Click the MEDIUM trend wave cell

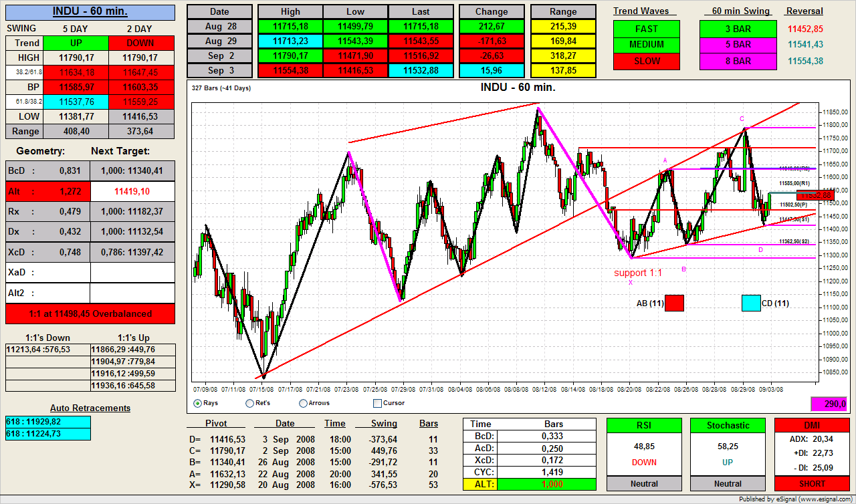coord(647,45)
